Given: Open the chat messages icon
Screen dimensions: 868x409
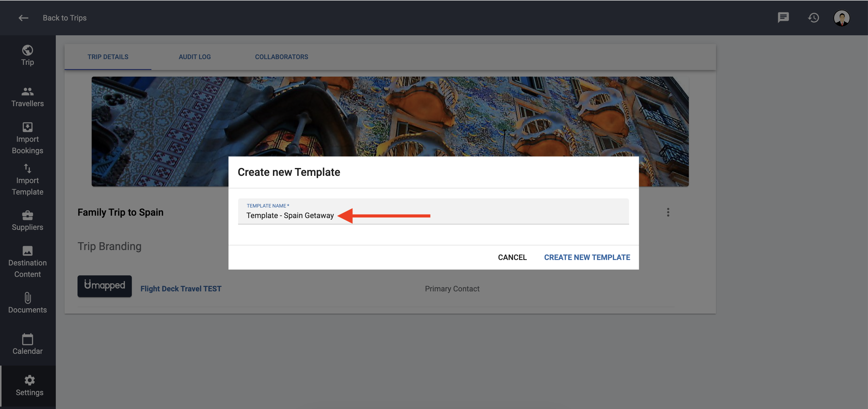Looking at the screenshot, I should pos(783,17).
